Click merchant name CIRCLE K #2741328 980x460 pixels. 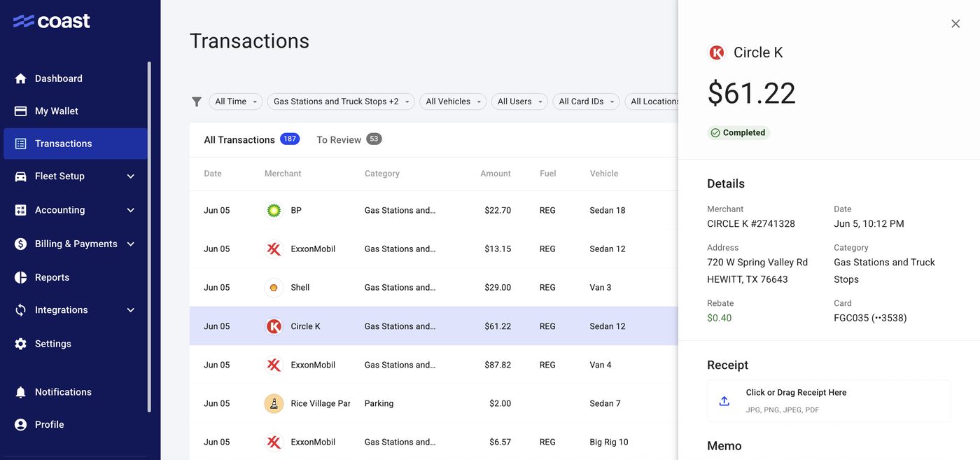point(751,224)
